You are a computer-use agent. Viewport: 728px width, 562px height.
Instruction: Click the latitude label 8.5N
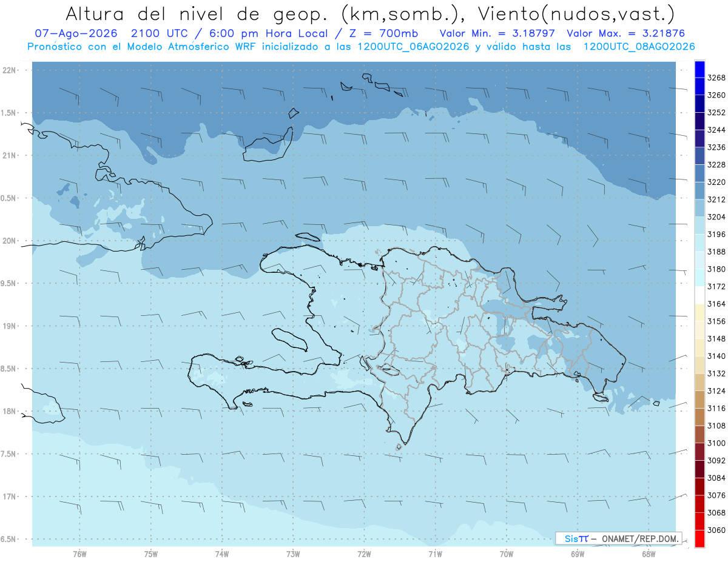8,369
